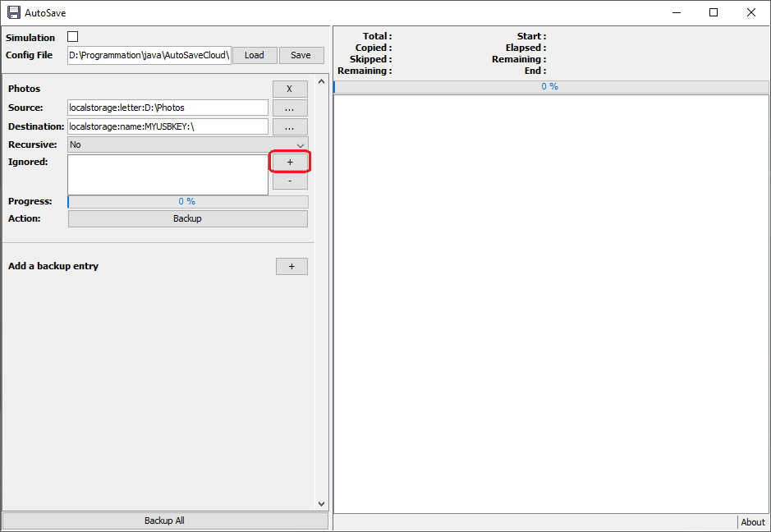Save the config file
Viewport: 771px width, 532px height.
301,56
